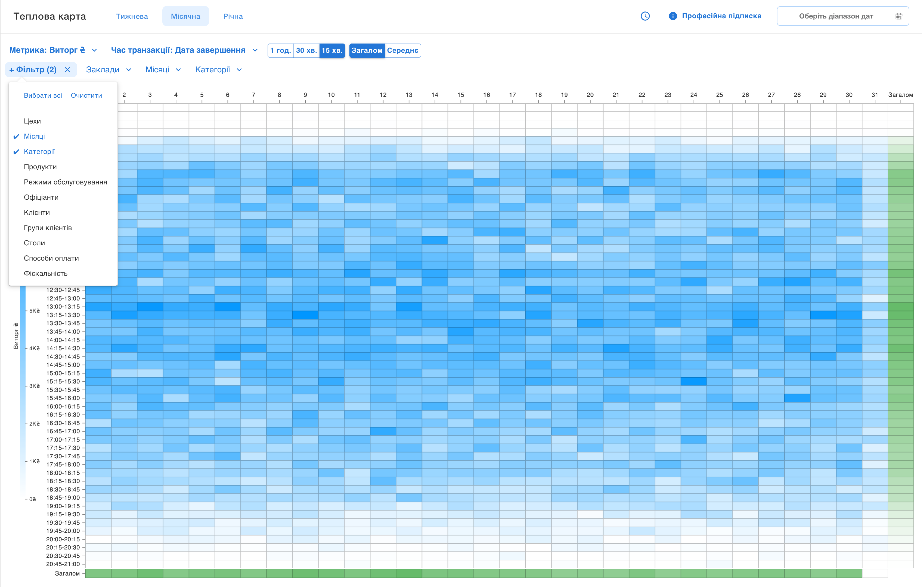
Task: Click the clock history icon
Action: point(645,16)
